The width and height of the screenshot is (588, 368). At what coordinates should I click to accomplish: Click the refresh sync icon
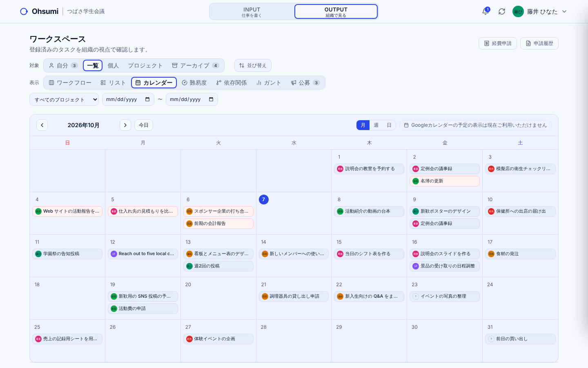[x=502, y=11]
